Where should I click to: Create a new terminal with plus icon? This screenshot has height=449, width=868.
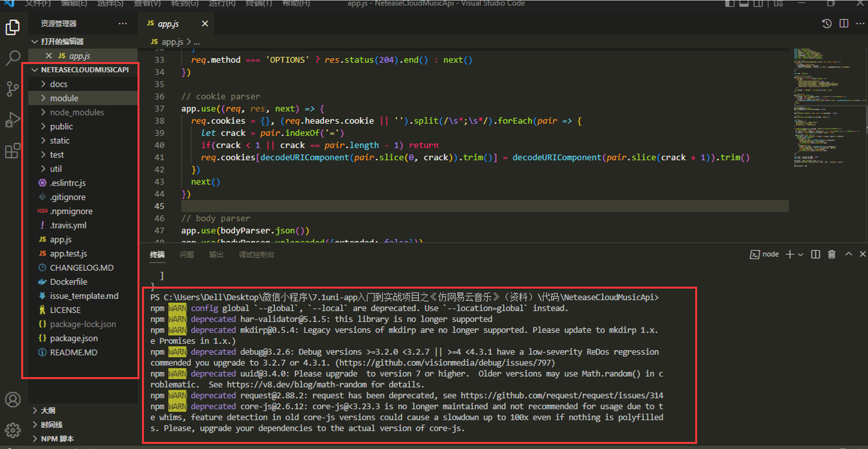(x=790, y=254)
